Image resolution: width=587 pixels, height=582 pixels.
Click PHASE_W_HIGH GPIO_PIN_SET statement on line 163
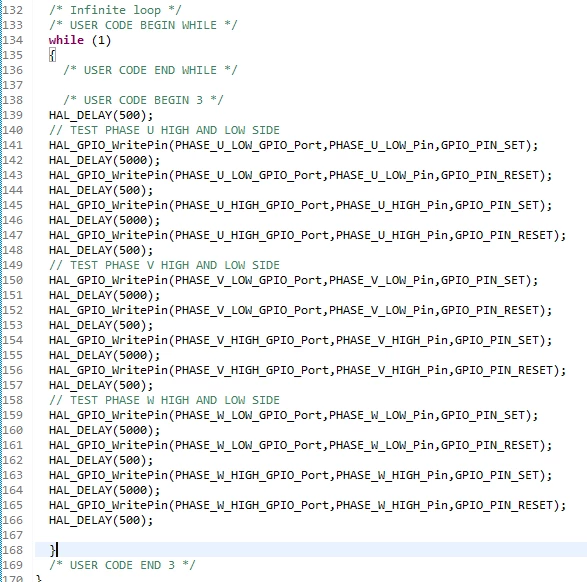pos(300,475)
